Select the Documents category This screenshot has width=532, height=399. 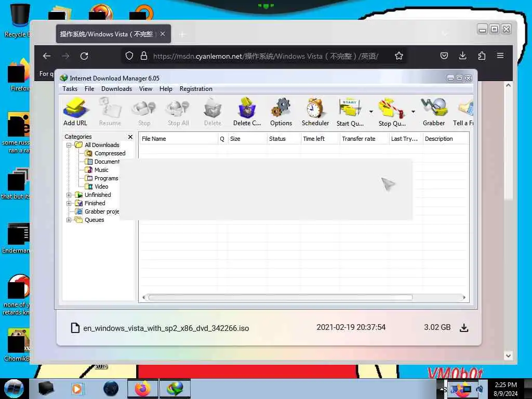(107, 162)
